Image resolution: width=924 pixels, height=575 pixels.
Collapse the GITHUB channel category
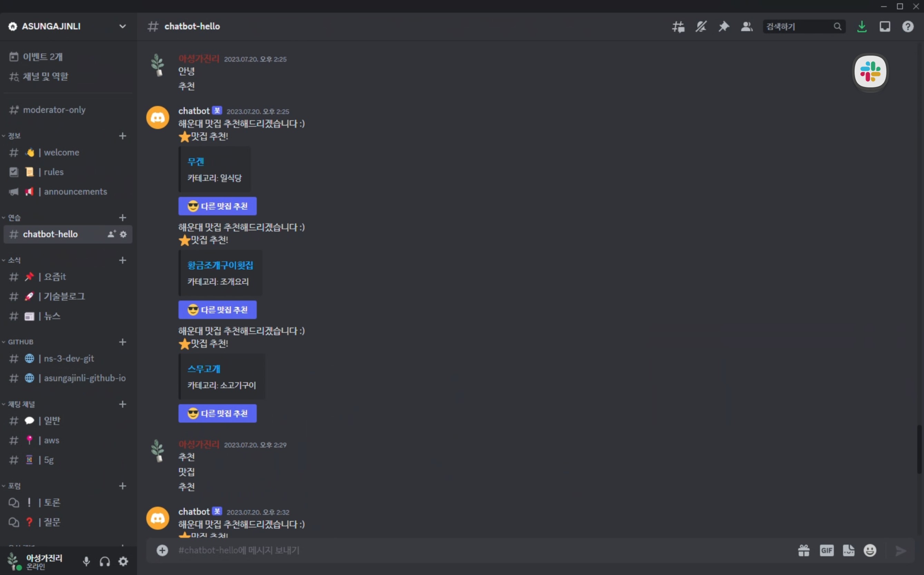[20, 342]
